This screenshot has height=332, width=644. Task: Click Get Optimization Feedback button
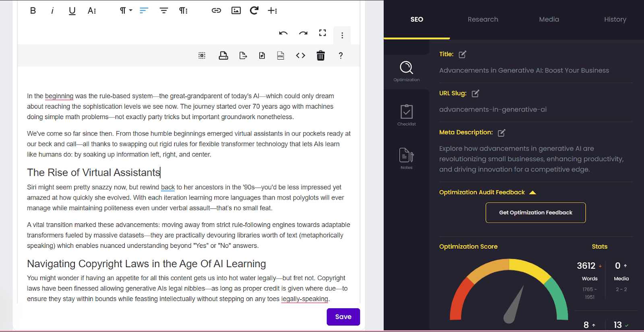point(536,212)
